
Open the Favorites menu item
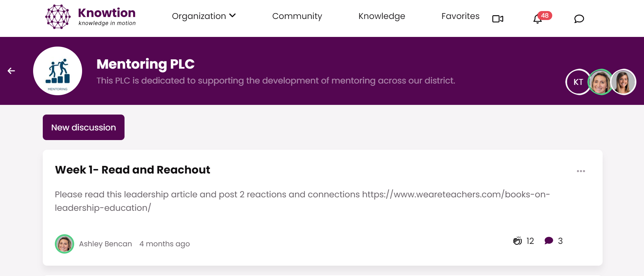pos(460,16)
